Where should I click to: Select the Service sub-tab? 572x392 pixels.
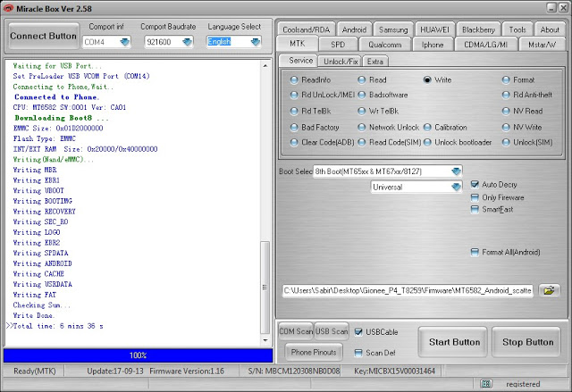[300, 61]
